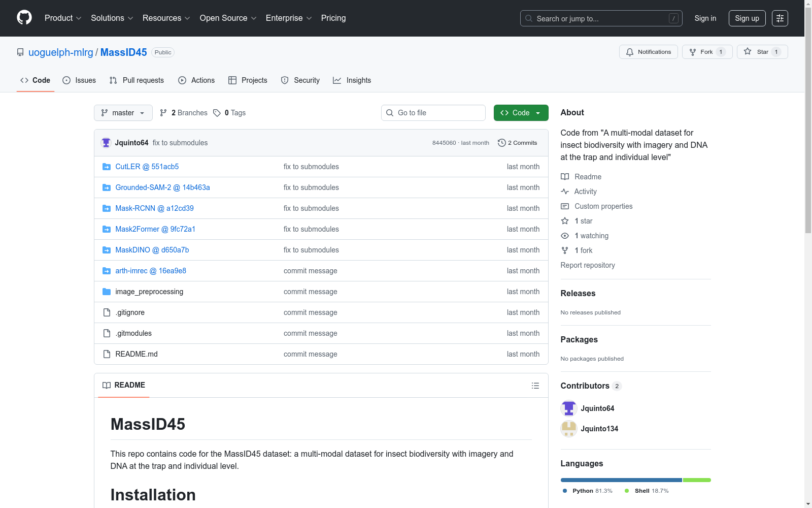Click the .gitmodules file icon
This screenshot has height=508, width=812.
(x=107, y=333)
